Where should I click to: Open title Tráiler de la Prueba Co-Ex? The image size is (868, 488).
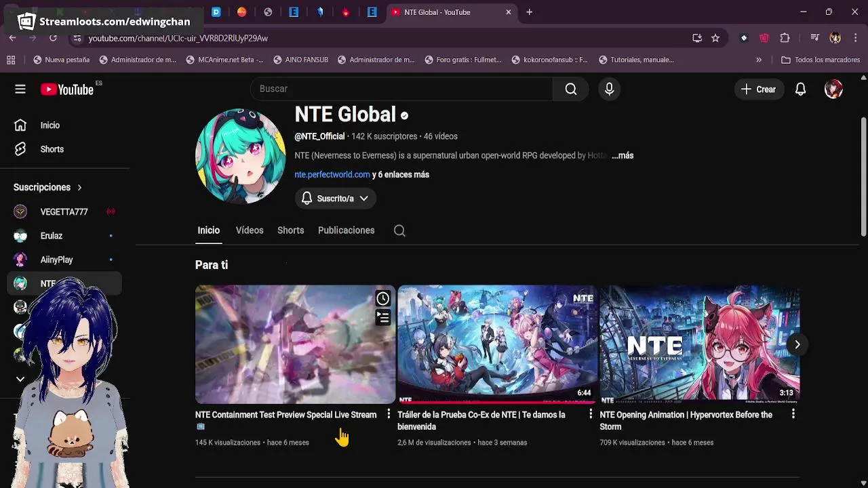[x=481, y=420]
